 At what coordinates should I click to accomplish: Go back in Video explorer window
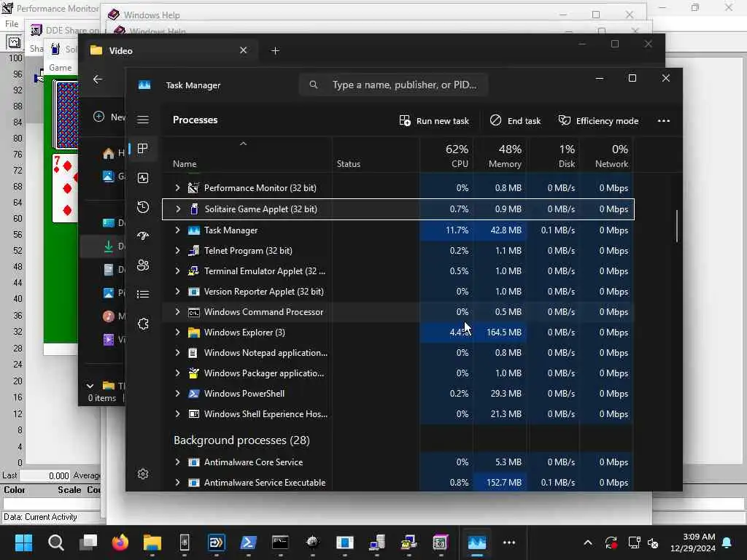[x=98, y=79]
